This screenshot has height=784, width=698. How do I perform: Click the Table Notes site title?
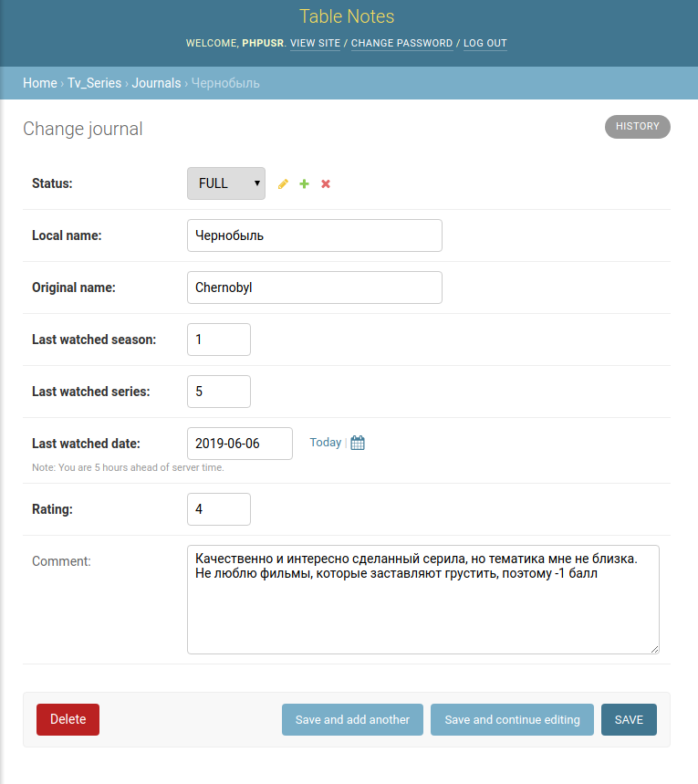click(347, 16)
